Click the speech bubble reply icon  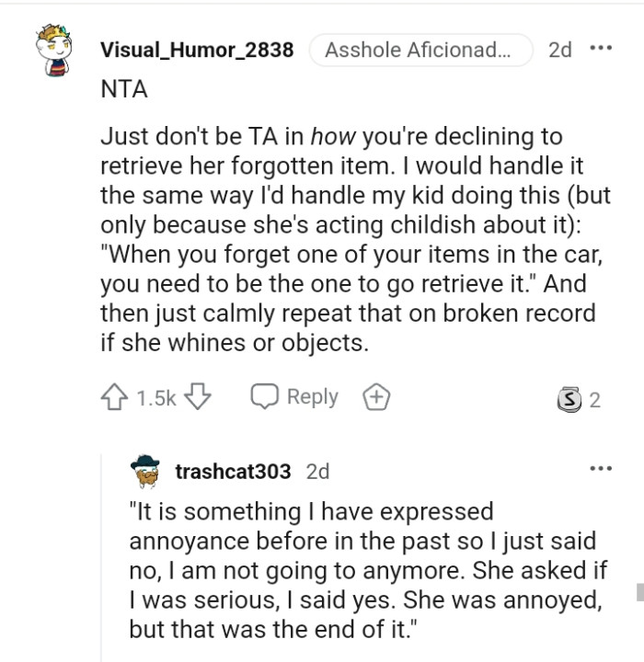point(265,397)
